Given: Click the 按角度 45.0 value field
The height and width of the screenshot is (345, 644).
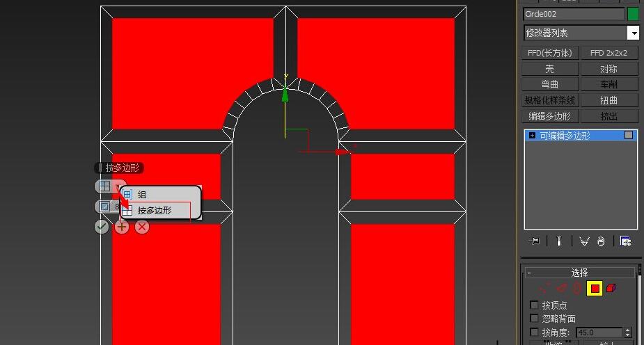Looking at the screenshot, I should pyautogui.click(x=599, y=332).
